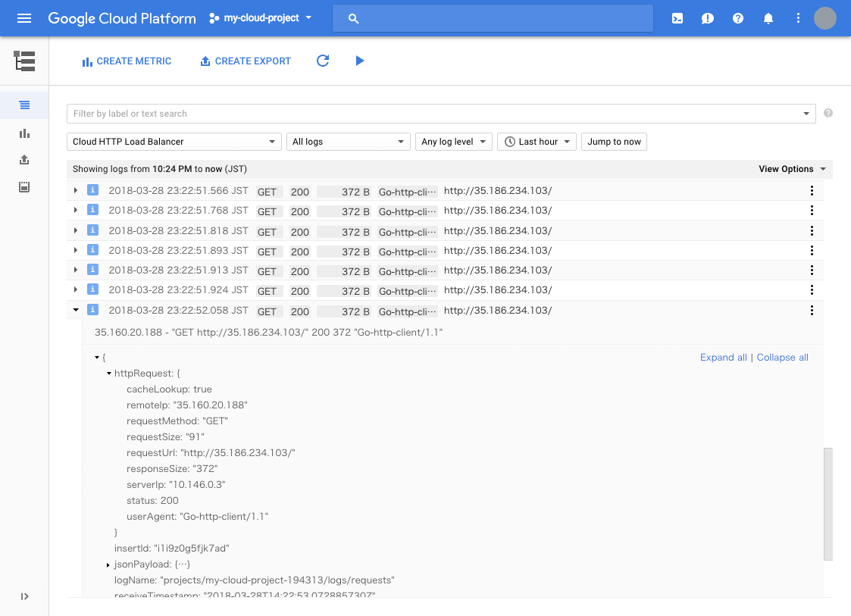
Task: Expand log entry at 23:22:51.566
Action: tap(76, 190)
